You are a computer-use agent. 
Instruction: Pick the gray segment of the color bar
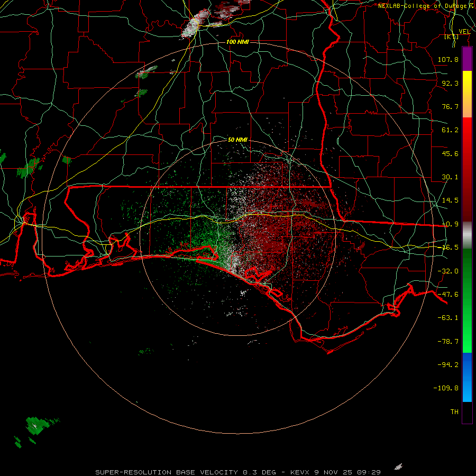click(x=467, y=235)
